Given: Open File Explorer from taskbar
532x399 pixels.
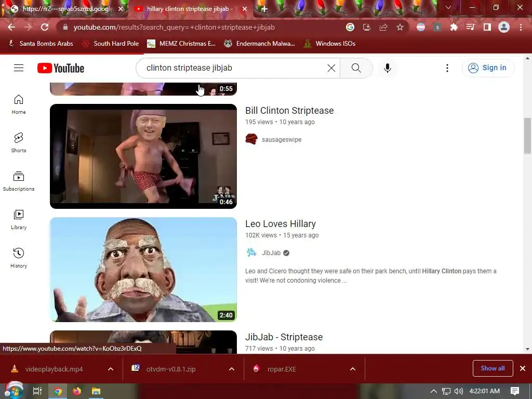Looking at the screenshot, I should (96, 391).
